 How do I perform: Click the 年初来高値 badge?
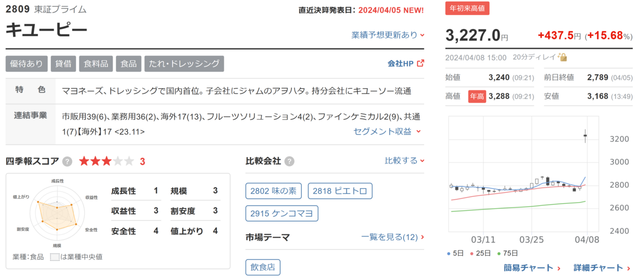[x=467, y=9]
